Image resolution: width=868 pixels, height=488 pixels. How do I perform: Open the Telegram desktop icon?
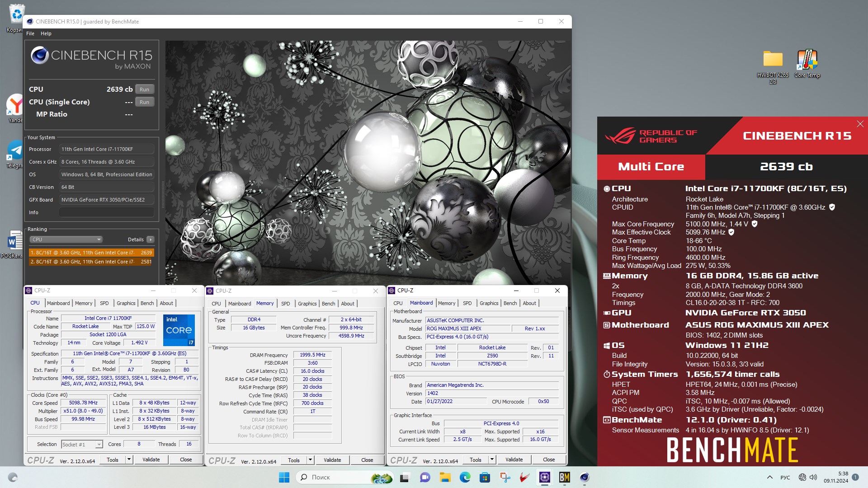(15, 154)
